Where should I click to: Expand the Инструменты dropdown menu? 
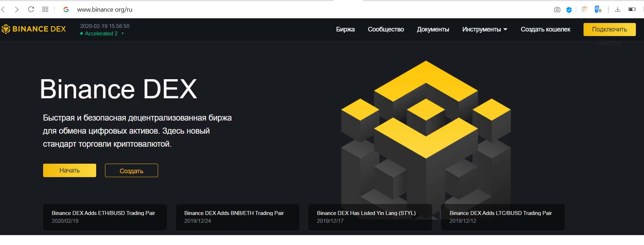pyautogui.click(x=485, y=29)
